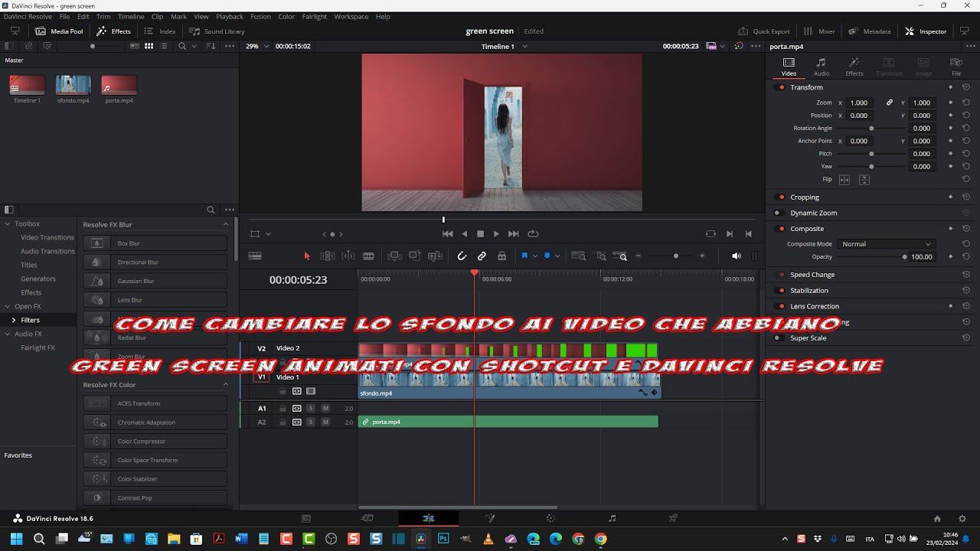Click the Quick Export button
Image resolution: width=980 pixels, height=551 pixels.
[763, 31]
